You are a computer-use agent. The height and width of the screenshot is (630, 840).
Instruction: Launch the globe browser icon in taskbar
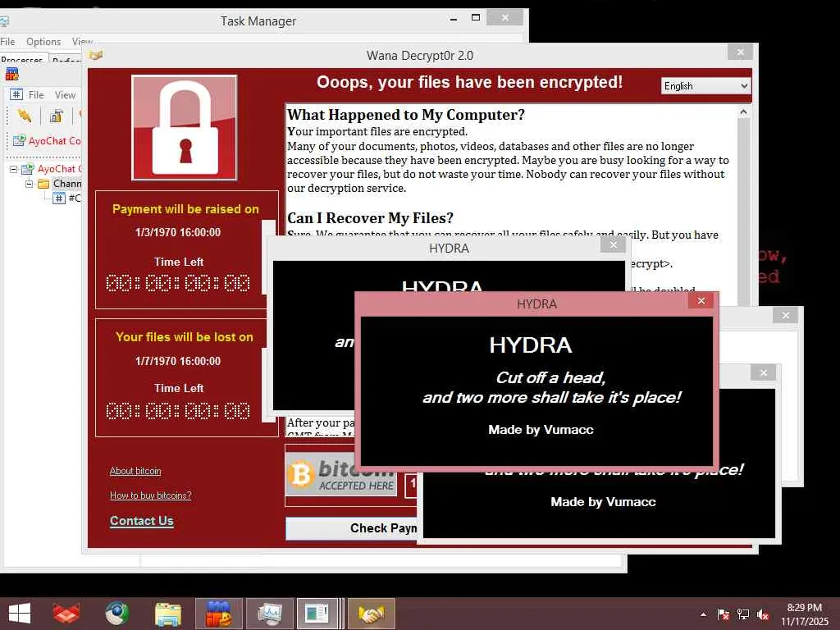click(x=116, y=614)
